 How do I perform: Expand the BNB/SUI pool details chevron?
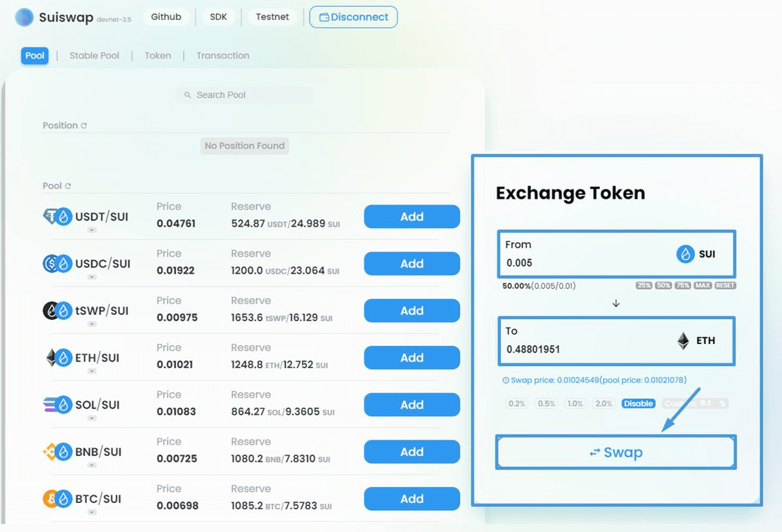pos(92,465)
